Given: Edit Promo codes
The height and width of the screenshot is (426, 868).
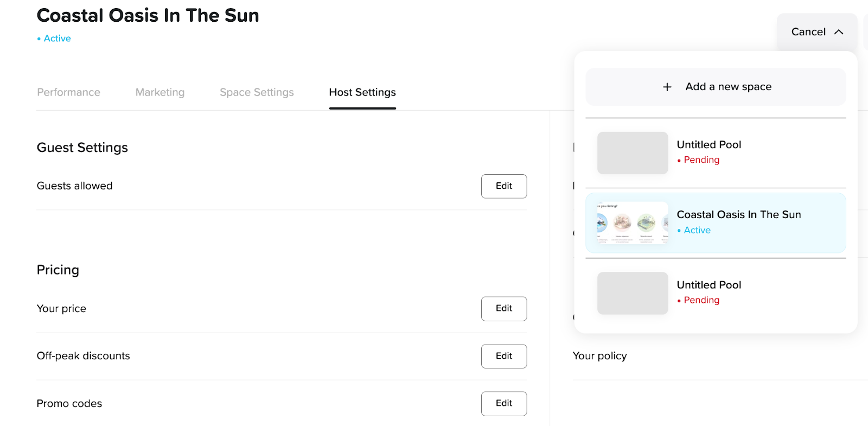Looking at the screenshot, I should (503, 403).
